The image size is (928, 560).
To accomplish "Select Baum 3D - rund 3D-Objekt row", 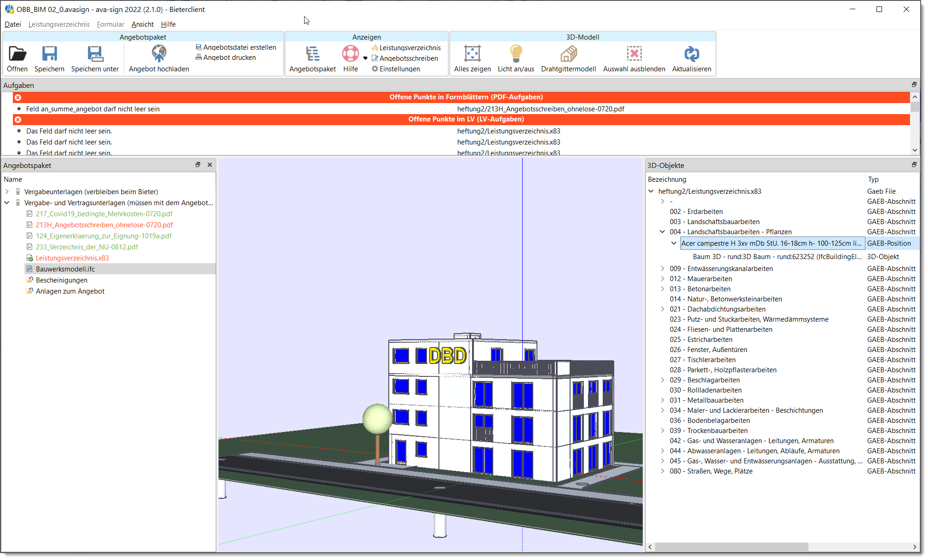I will 778,257.
